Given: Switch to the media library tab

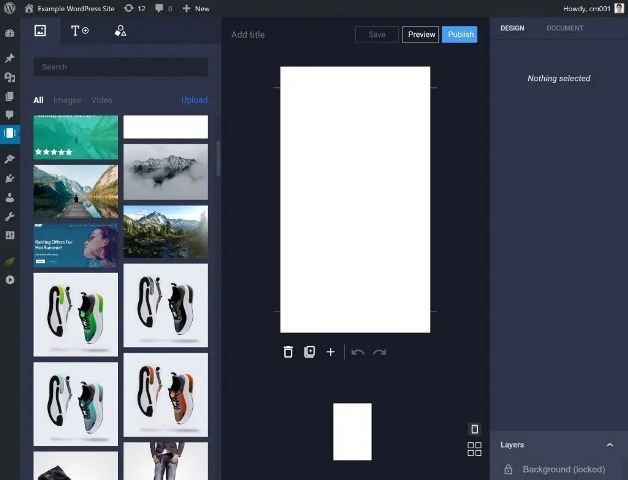Looking at the screenshot, I should tap(40, 30).
